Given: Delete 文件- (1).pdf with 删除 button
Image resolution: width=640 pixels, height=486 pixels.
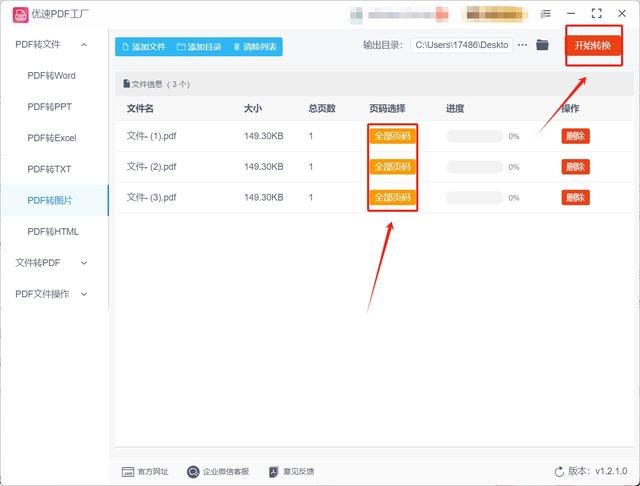Looking at the screenshot, I should [x=576, y=136].
